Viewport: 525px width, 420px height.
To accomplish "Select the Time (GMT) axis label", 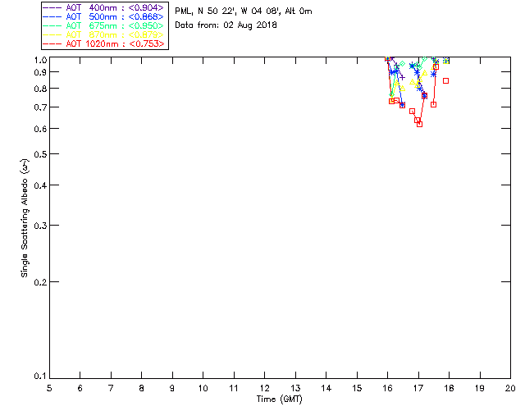I will [280, 399].
